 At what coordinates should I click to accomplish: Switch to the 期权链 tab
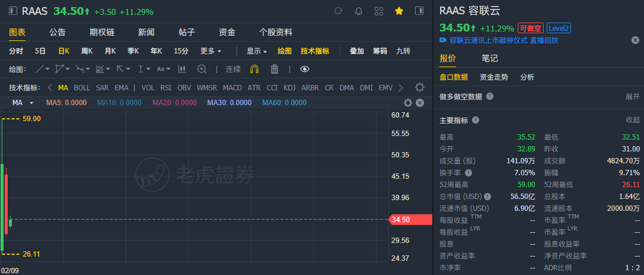point(102,32)
